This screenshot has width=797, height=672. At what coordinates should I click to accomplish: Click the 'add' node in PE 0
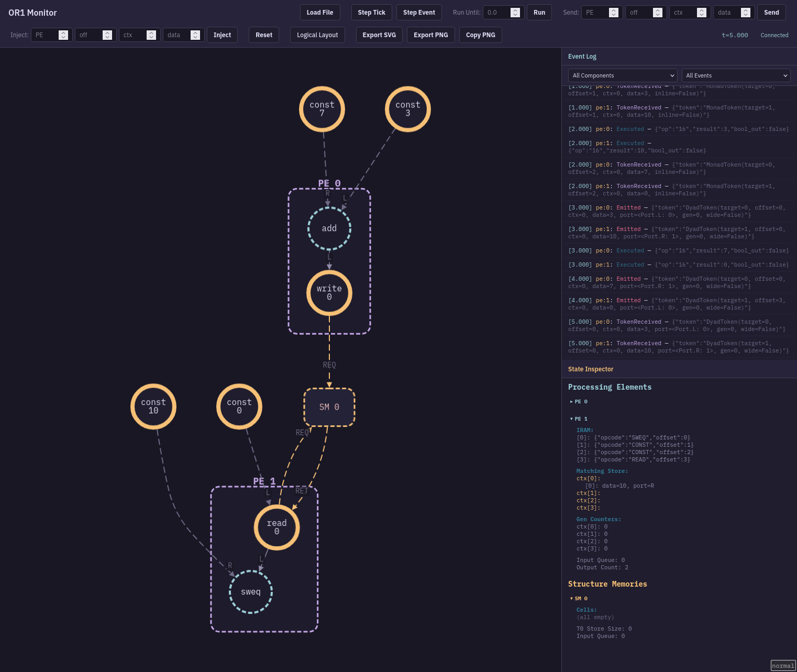click(329, 228)
